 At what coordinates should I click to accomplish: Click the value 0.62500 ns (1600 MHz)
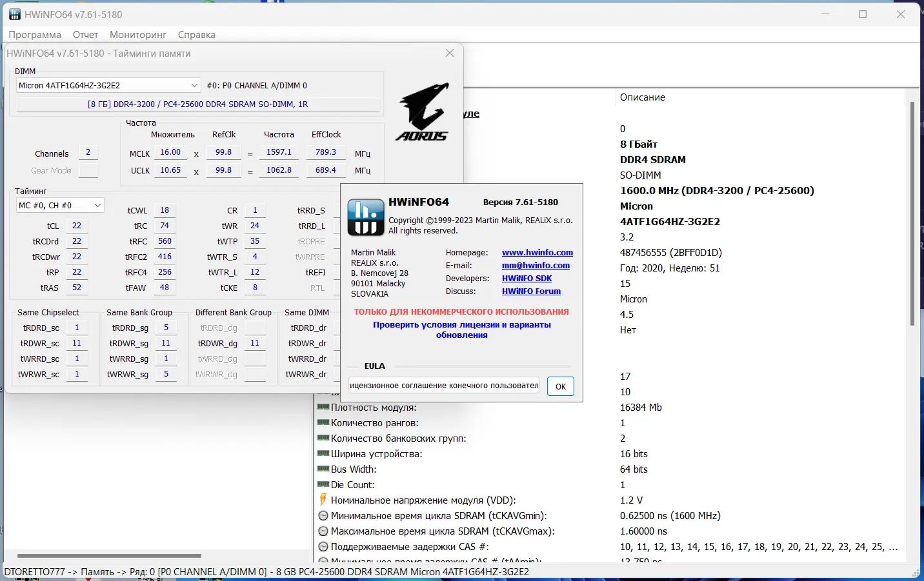click(670, 516)
